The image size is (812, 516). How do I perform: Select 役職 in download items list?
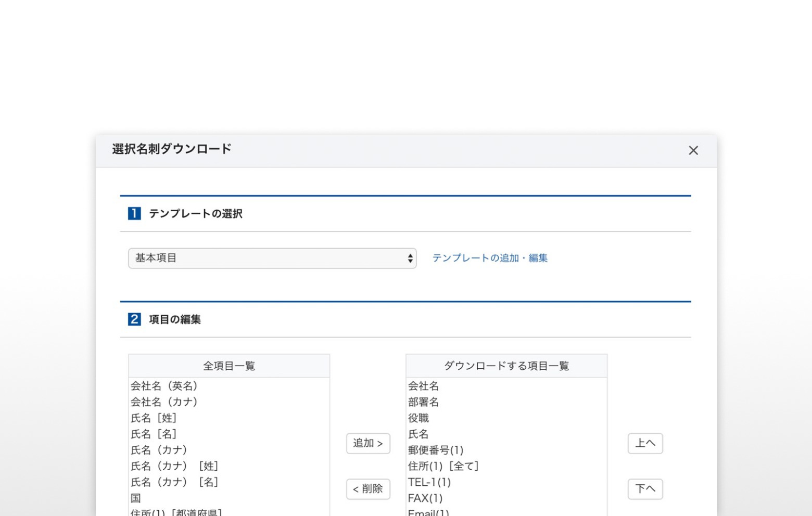coord(506,418)
